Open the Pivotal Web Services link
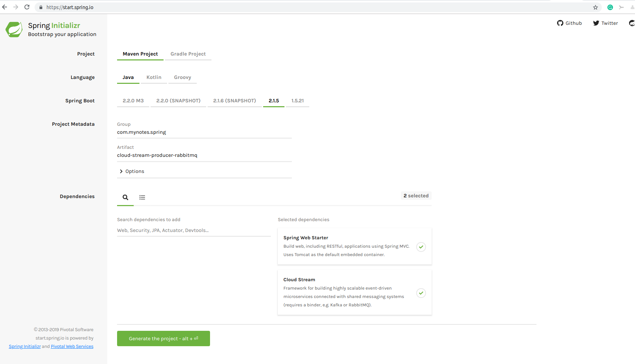 pos(72,347)
